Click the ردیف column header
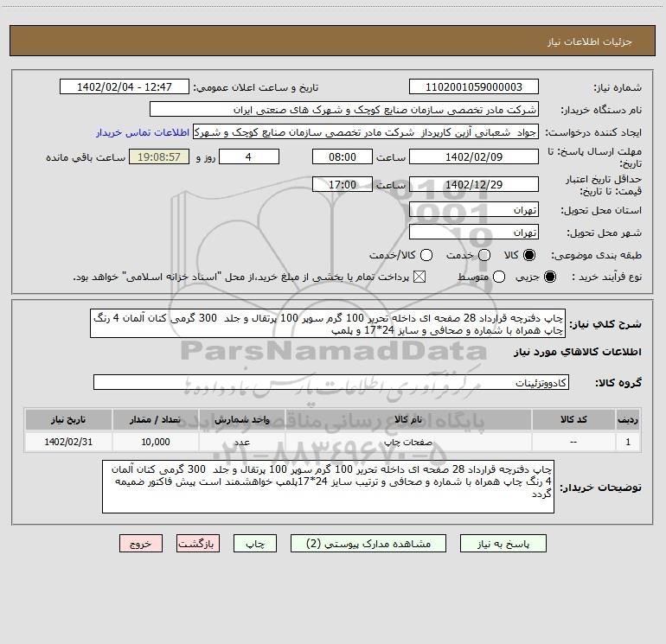Viewport: 666px width, 644px height. pos(628,420)
